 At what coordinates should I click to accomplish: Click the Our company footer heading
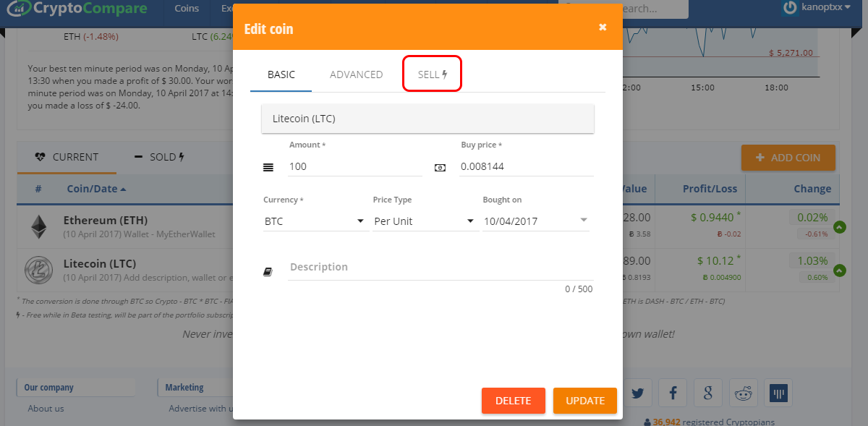click(x=47, y=388)
